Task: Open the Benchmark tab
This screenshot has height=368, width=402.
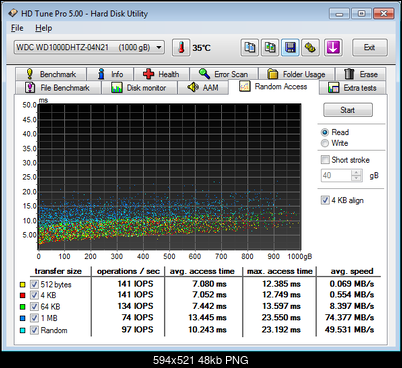Action: click(x=51, y=74)
